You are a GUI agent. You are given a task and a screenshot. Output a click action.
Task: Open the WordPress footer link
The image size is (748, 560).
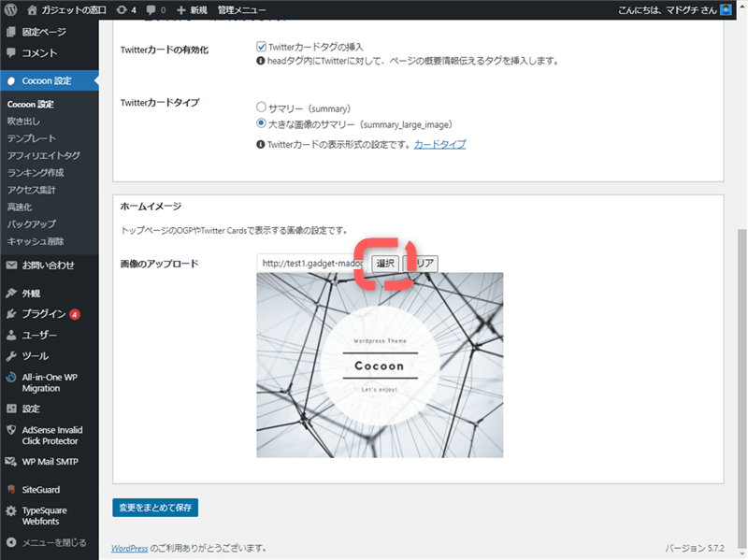129,549
